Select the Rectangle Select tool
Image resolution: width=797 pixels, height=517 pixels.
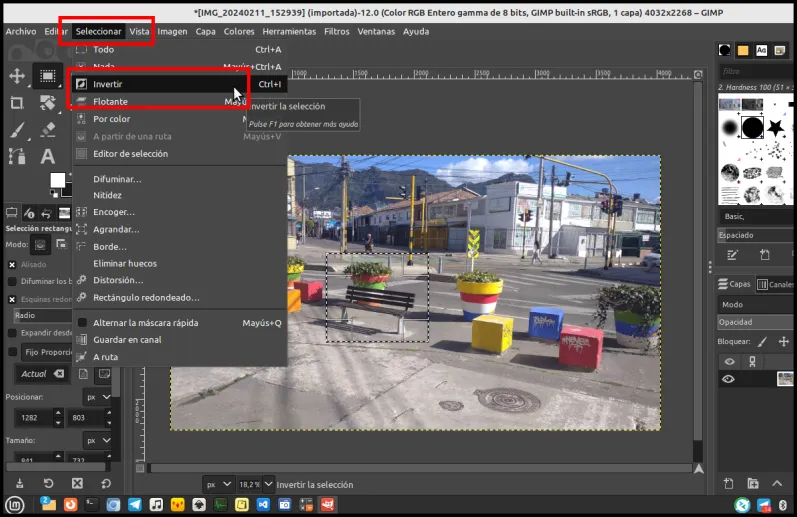(47, 76)
